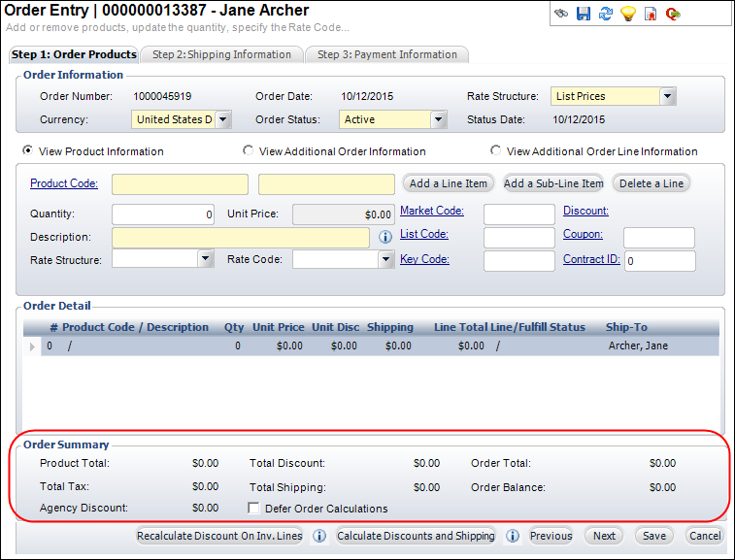The height and width of the screenshot is (560, 735).
Task: Click Calculate Discounts and Shipping button
Action: coord(416,536)
